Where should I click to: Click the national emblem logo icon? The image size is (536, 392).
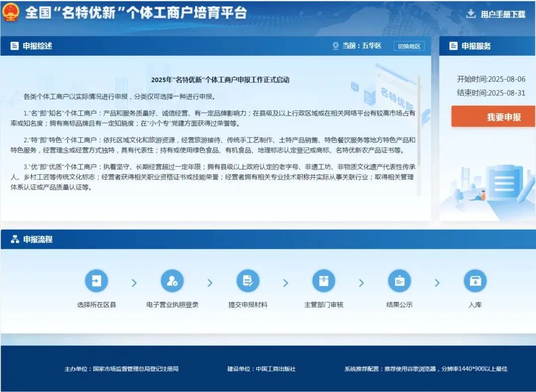(x=10, y=12)
